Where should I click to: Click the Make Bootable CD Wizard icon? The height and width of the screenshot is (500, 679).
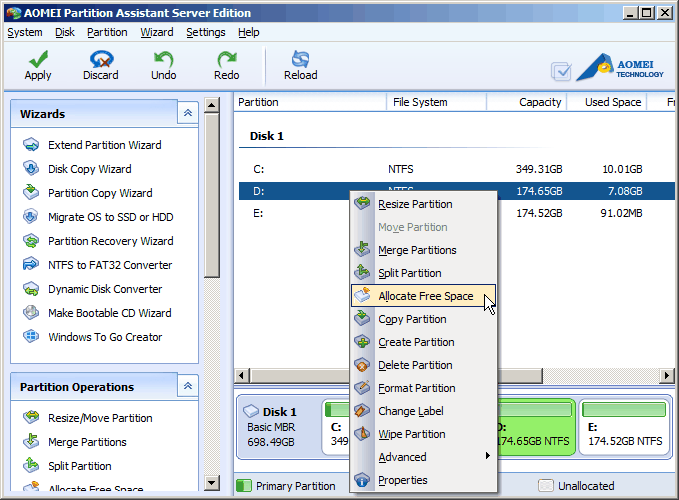31,313
